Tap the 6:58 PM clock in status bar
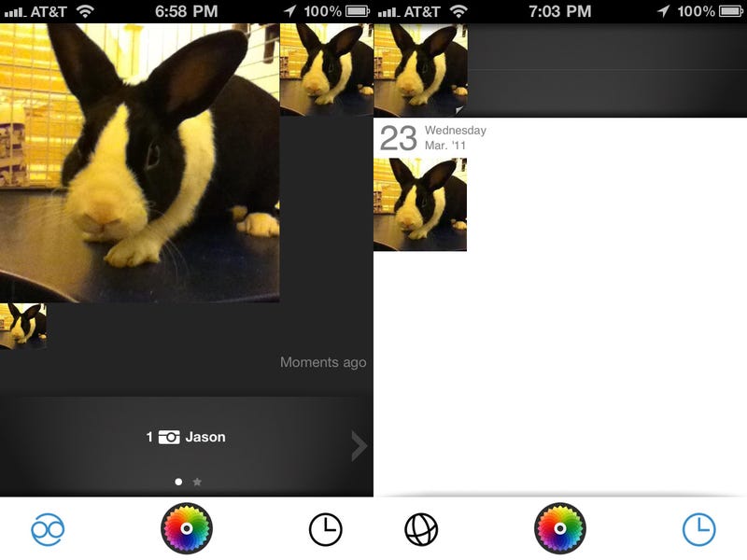The width and height of the screenshot is (747, 560). [186, 11]
